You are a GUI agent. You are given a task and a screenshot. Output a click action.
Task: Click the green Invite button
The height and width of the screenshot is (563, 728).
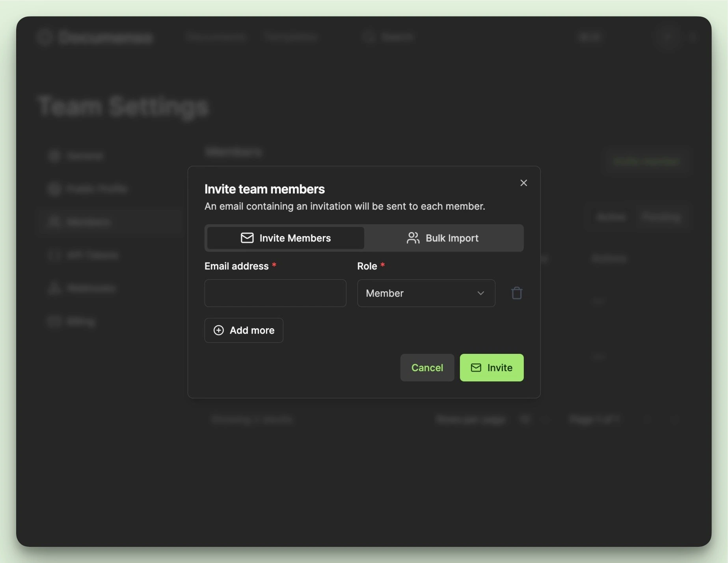[x=491, y=368]
